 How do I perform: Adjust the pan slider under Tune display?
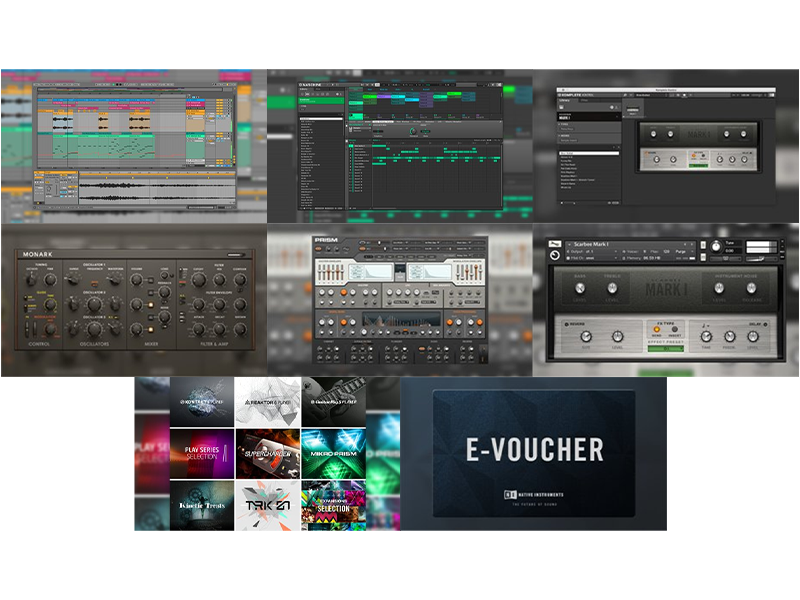click(726, 259)
